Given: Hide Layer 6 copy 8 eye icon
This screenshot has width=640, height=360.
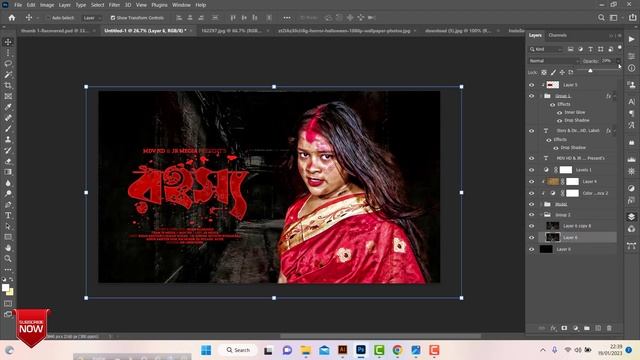Looking at the screenshot, I should [x=531, y=226].
